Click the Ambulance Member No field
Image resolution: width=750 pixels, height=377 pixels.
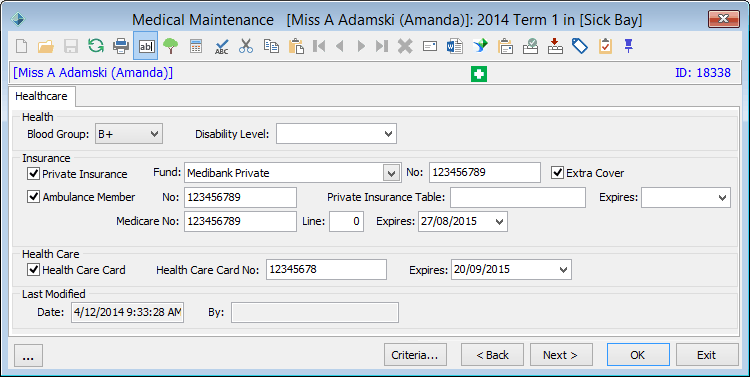coord(240,198)
